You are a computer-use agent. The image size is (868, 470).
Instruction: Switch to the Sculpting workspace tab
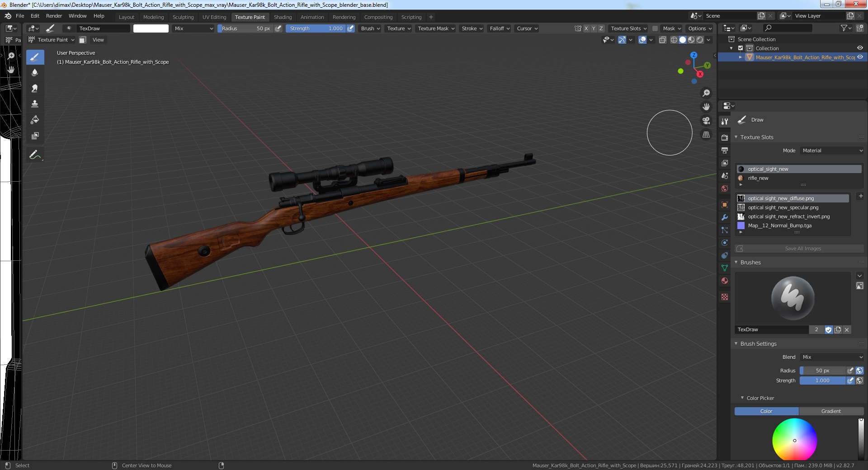pos(183,17)
